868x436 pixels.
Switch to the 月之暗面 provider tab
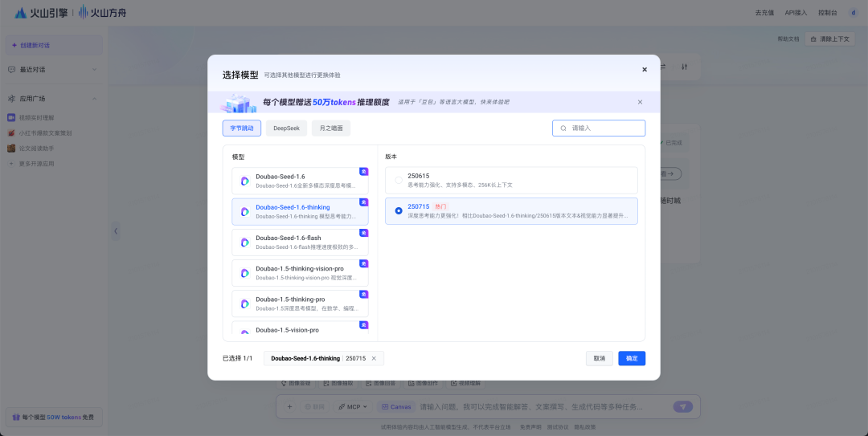pos(331,128)
